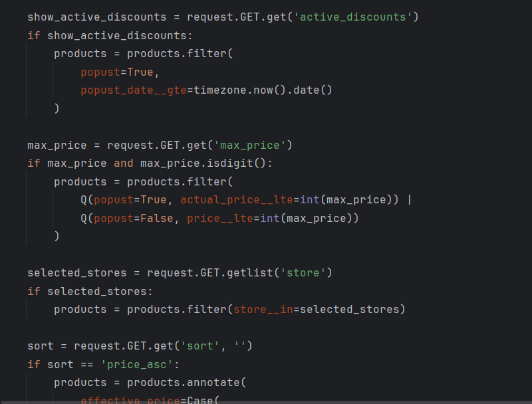This screenshot has height=404, width=532.
Task: Click the 'store' string literal
Action: pos(303,273)
